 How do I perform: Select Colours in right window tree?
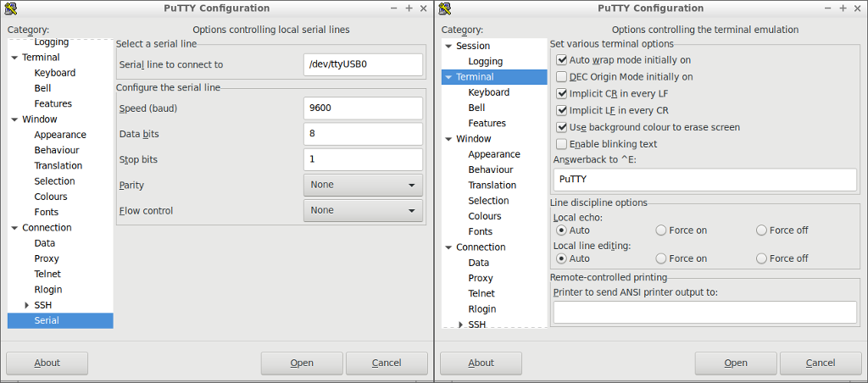pyautogui.click(x=485, y=216)
